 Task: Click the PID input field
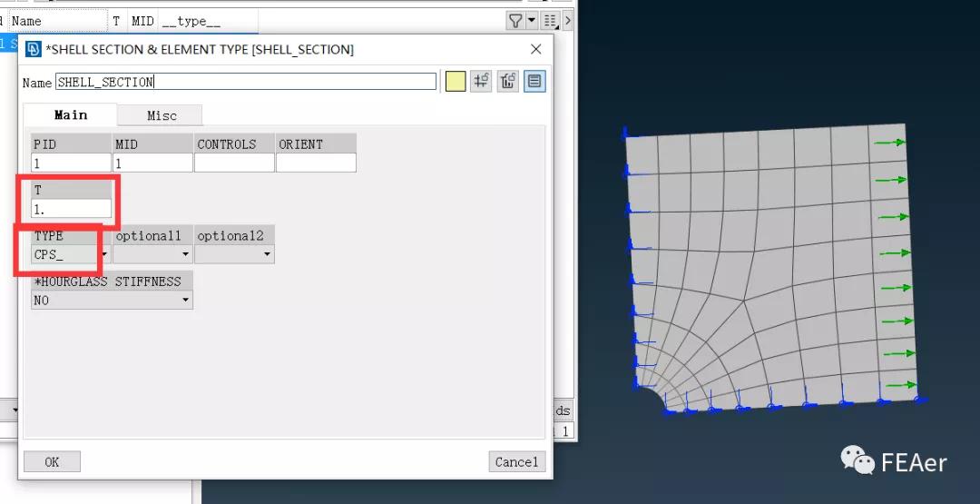71,163
